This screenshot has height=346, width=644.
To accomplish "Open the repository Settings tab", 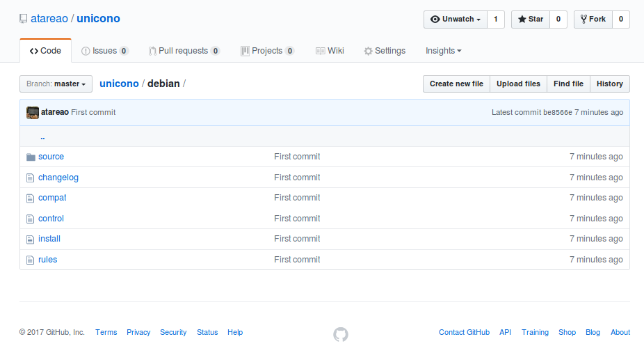I will [385, 51].
